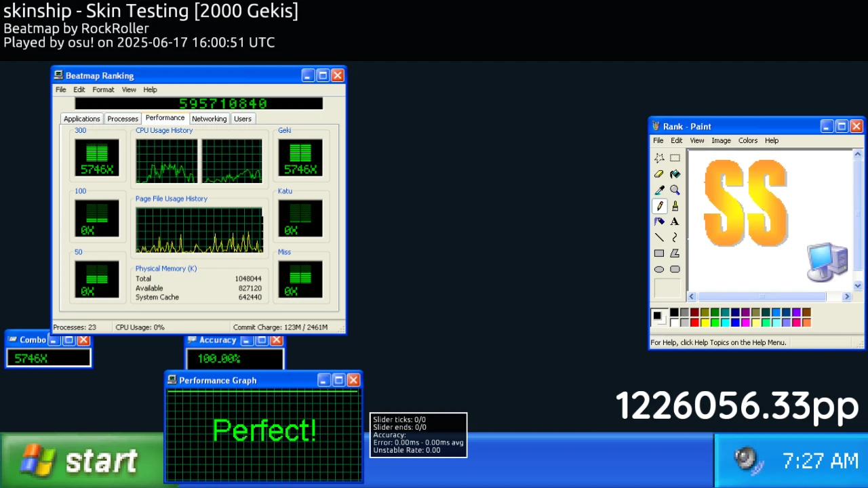Click the system tray icon beside clock

click(x=747, y=460)
